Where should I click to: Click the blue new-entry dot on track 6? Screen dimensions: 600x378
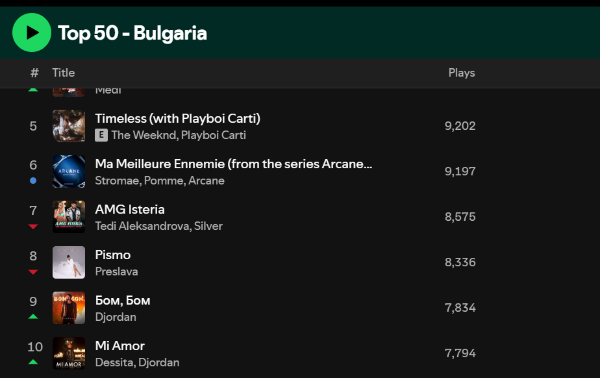coord(33,181)
